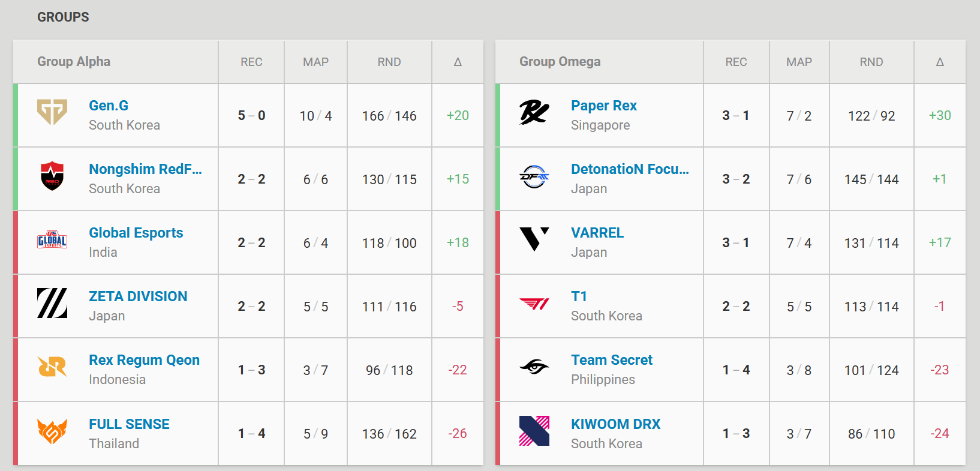Click the Paper Rex logo
This screenshot has width=980, height=471.
tap(534, 112)
